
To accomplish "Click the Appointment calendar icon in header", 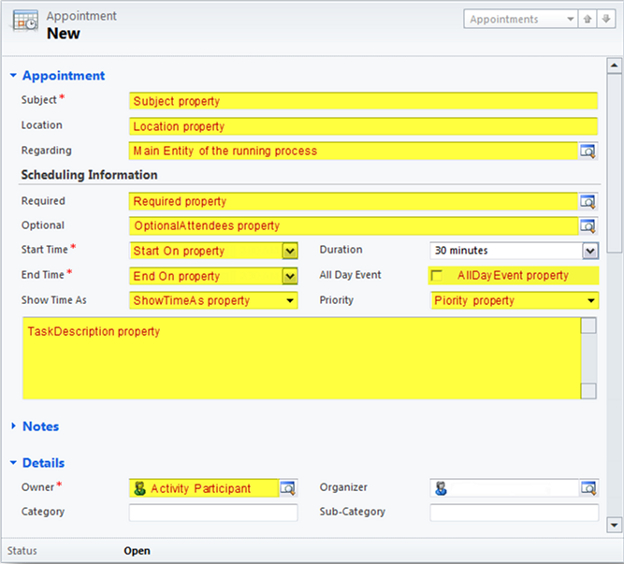I will tap(24, 25).
